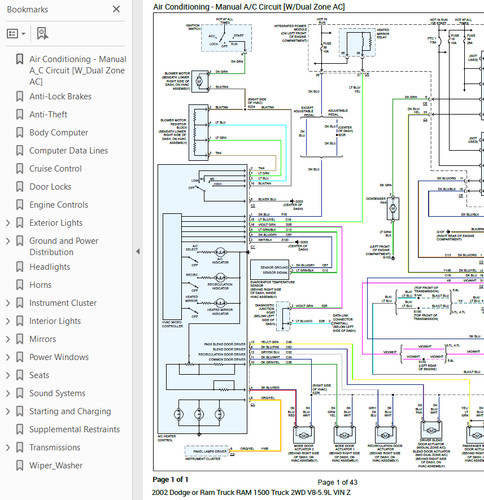The width and height of the screenshot is (484, 500).
Task: Go to the Computer Data Lines bookmark
Action: pyautogui.click(x=68, y=150)
